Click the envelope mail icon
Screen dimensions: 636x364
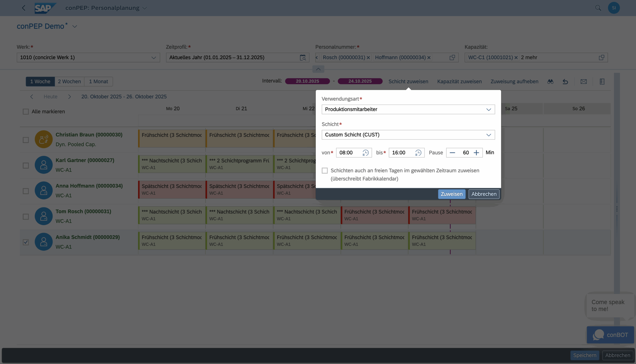[583, 81]
